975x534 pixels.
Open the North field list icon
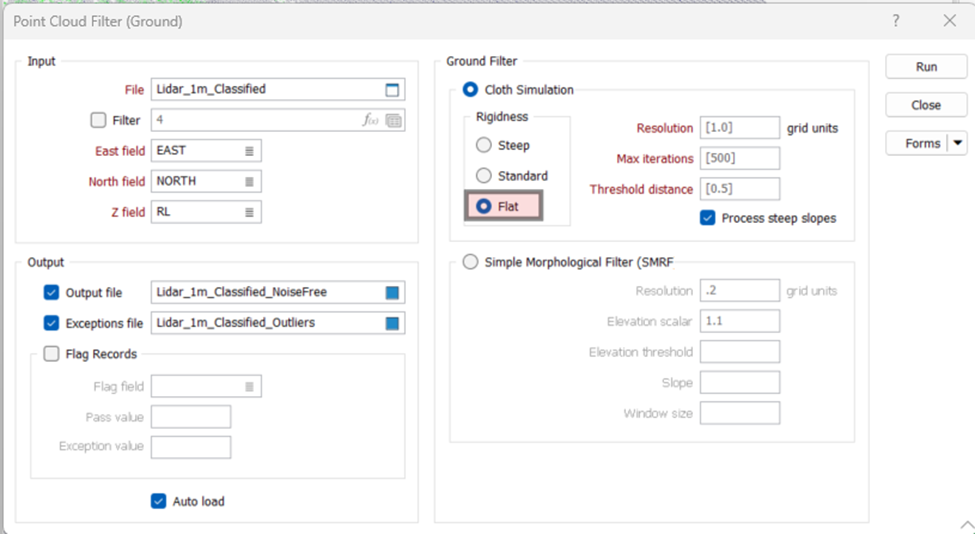(x=249, y=182)
